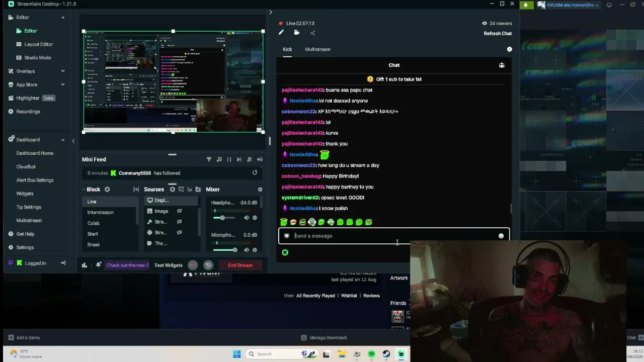Open Spotify from the Windows taskbar
Screen dimensions: 644x362
[x=371, y=354]
